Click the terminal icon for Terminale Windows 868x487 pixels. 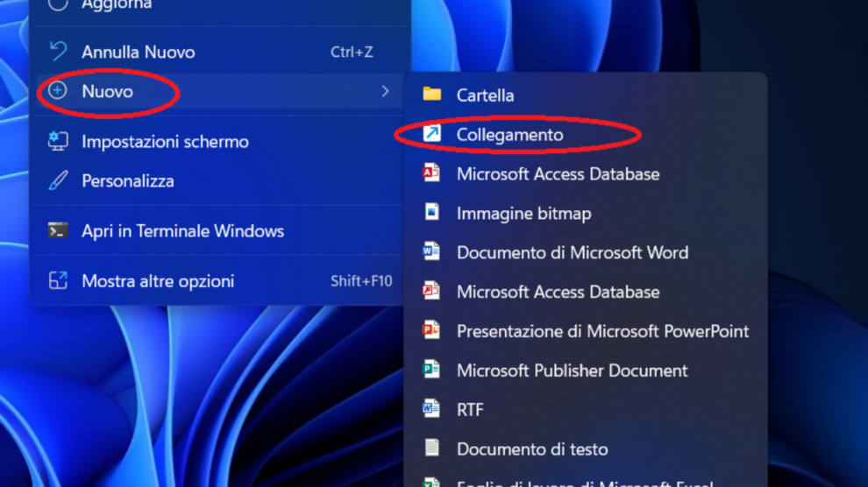58,231
